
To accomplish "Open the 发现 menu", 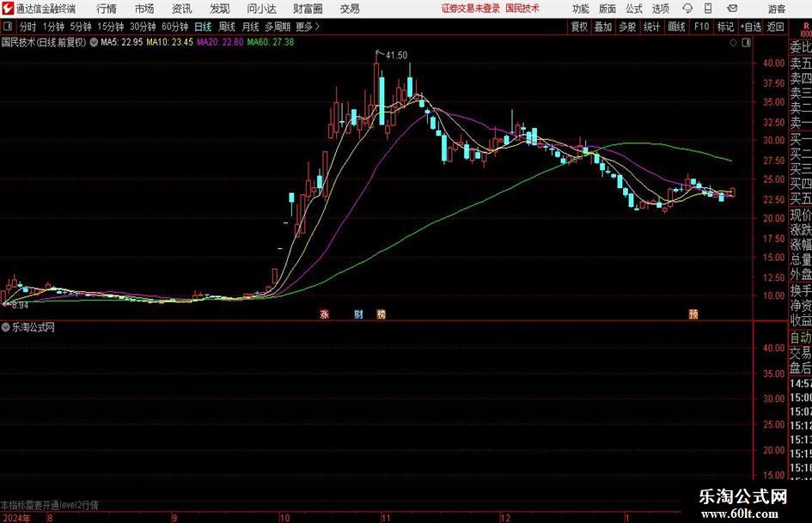I will click(220, 9).
